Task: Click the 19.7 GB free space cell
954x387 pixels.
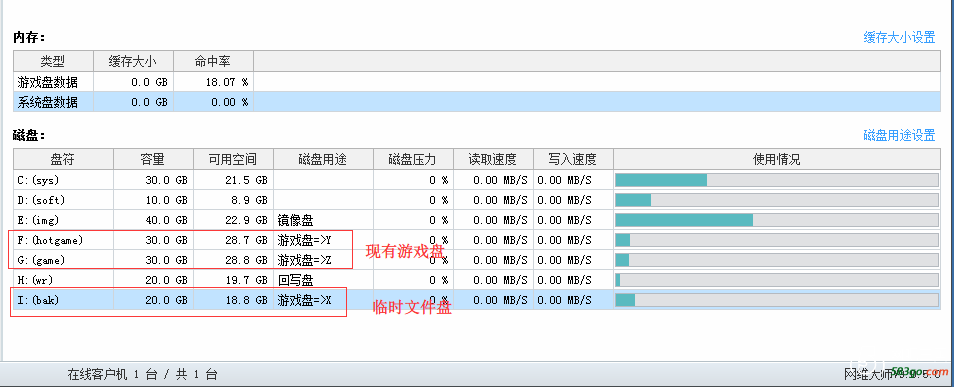Action: [233, 280]
